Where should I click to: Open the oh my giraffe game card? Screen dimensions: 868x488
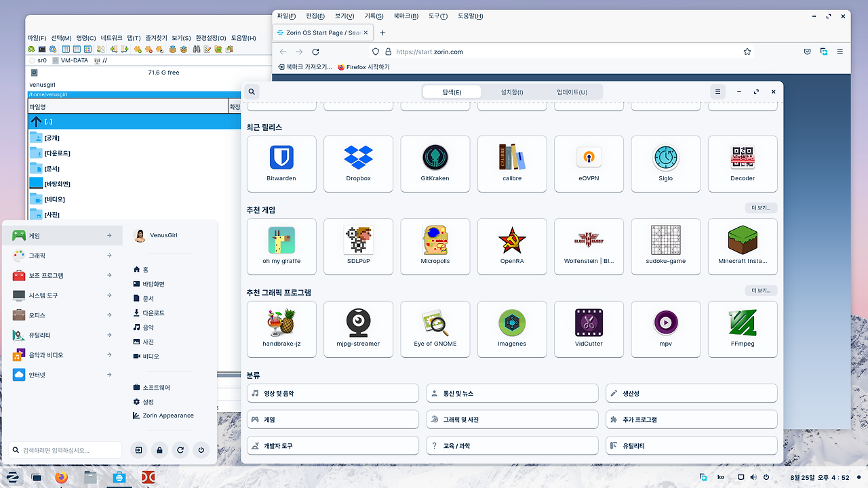click(x=281, y=246)
